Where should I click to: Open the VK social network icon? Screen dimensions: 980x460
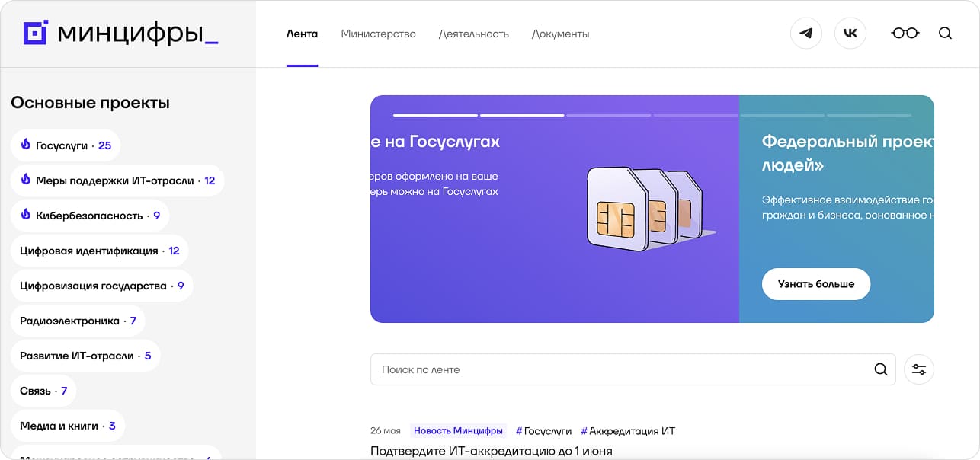click(850, 33)
